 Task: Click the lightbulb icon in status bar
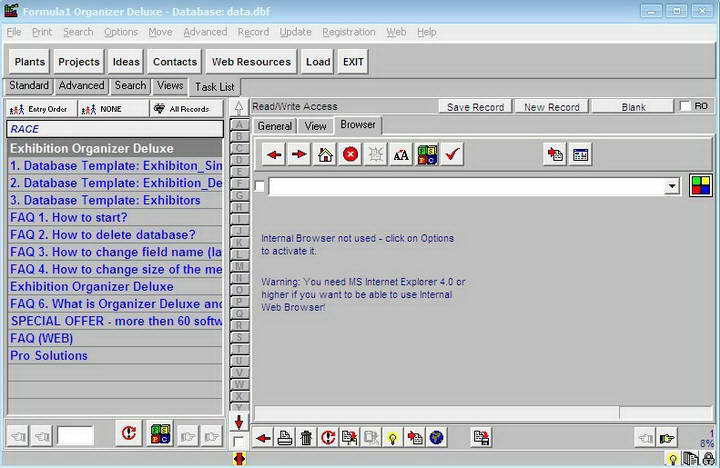coord(672,458)
